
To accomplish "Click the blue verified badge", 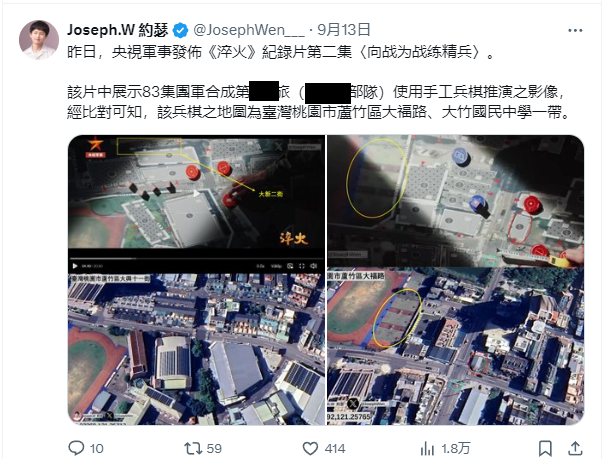I will pos(180,31).
